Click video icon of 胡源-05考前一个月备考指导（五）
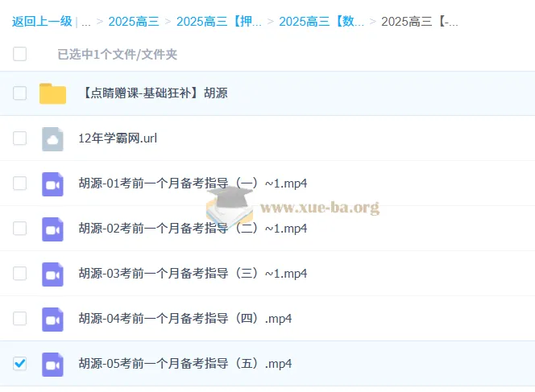535x392 pixels. tap(52, 364)
